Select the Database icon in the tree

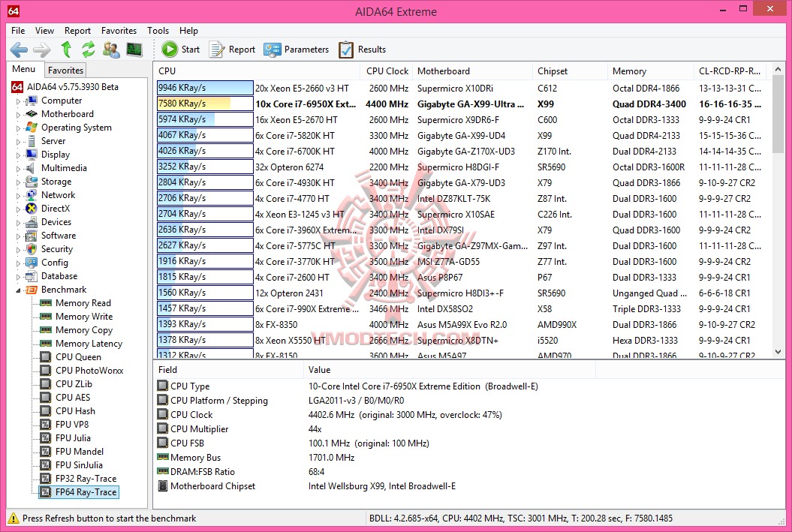pos(32,276)
